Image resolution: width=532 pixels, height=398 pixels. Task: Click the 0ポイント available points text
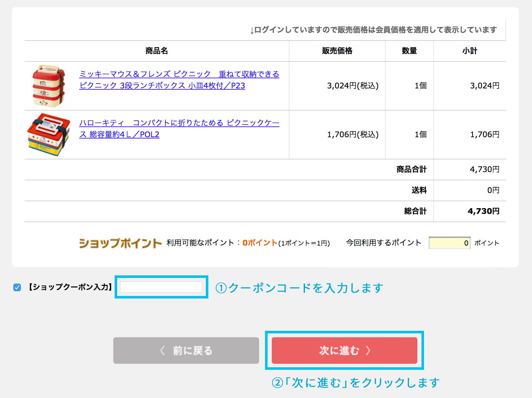pyautogui.click(x=260, y=243)
